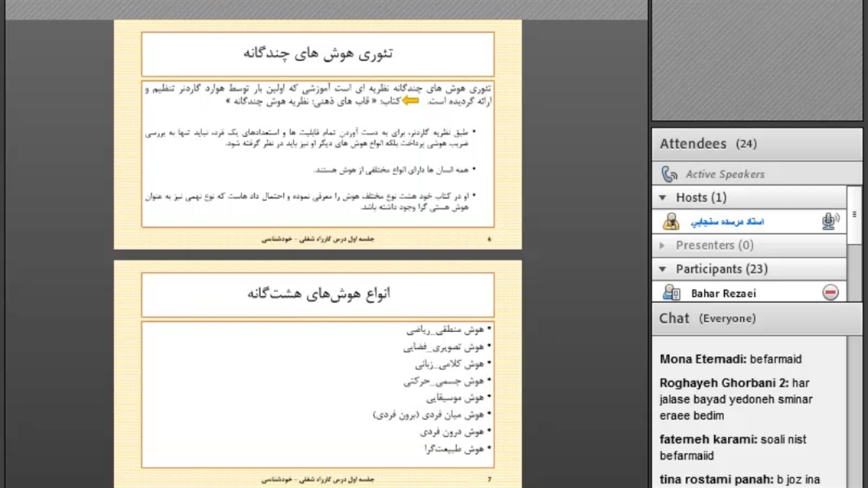Click Bahar Rezaei's participant device icon
This screenshot has height=488, width=868.
pyautogui.click(x=671, y=293)
